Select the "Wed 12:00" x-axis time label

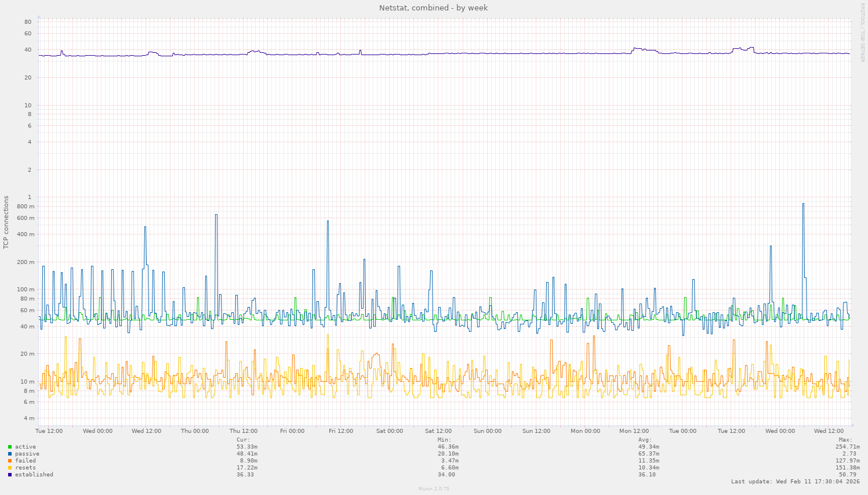coord(146,431)
